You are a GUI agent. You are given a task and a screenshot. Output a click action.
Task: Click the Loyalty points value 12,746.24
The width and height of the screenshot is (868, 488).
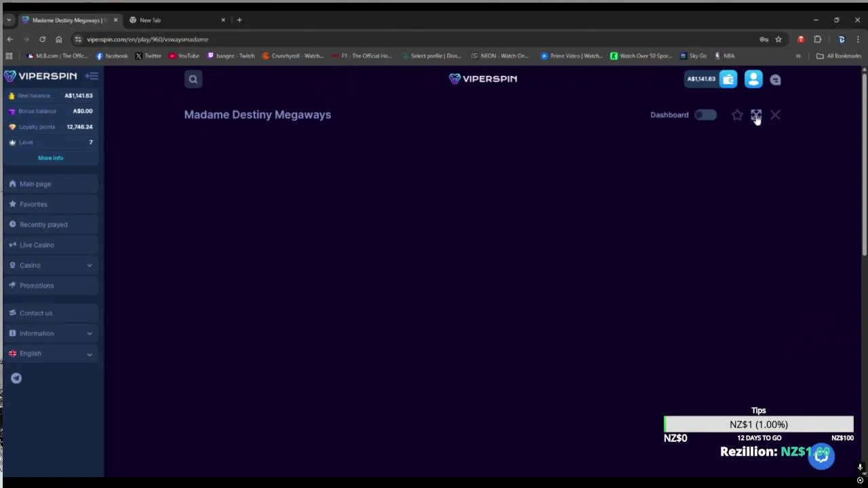coord(79,127)
